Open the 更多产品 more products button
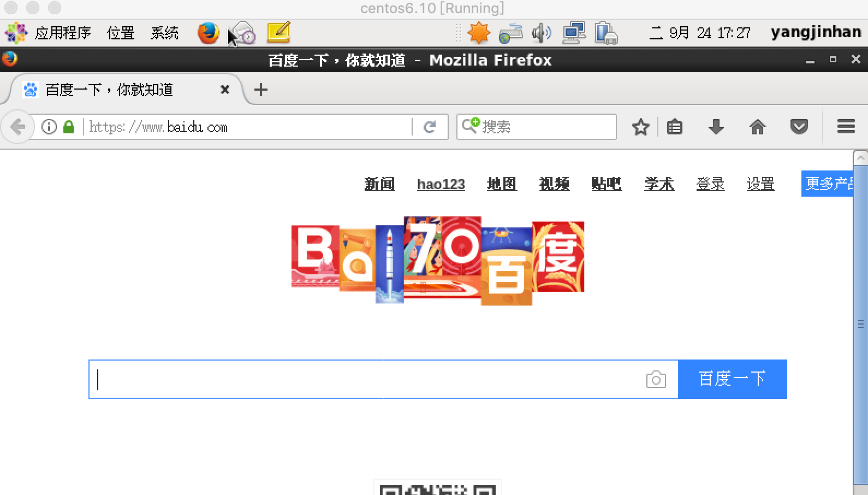 coord(827,184)
